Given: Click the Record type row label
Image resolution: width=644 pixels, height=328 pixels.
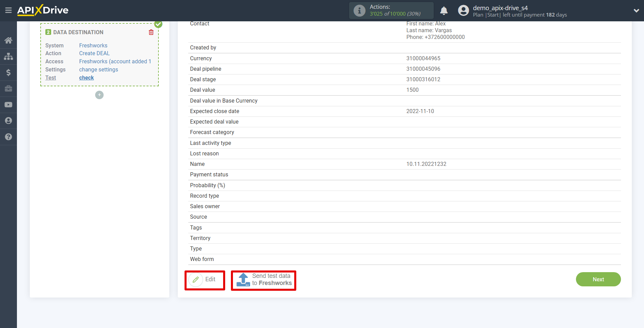Looking at the screenshot, I should coord(204,196).
